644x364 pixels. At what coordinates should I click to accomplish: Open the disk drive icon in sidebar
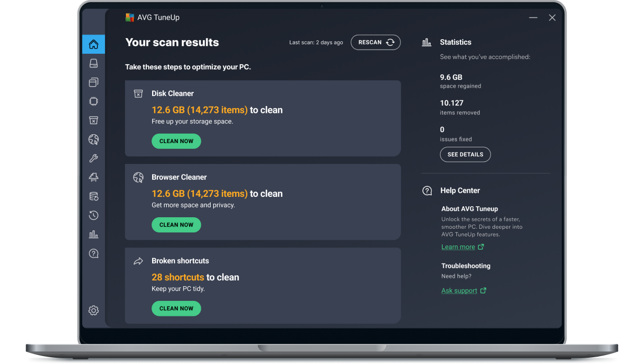click(x=94, y=63)
